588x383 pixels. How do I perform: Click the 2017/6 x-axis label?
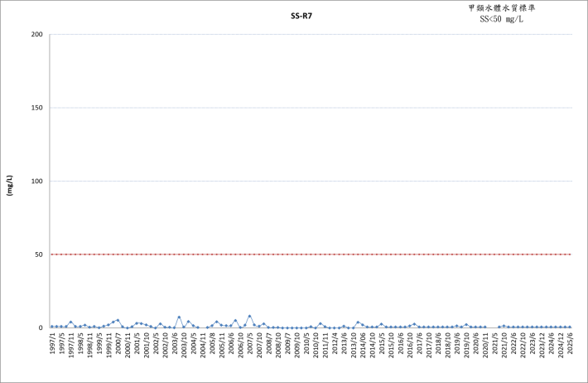(x=419, y=342)
